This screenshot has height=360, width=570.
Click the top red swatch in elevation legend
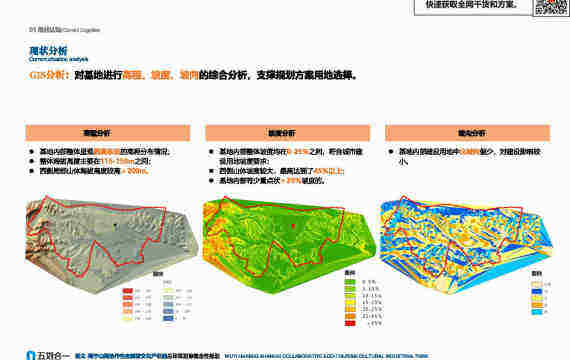tap(128, 291)
